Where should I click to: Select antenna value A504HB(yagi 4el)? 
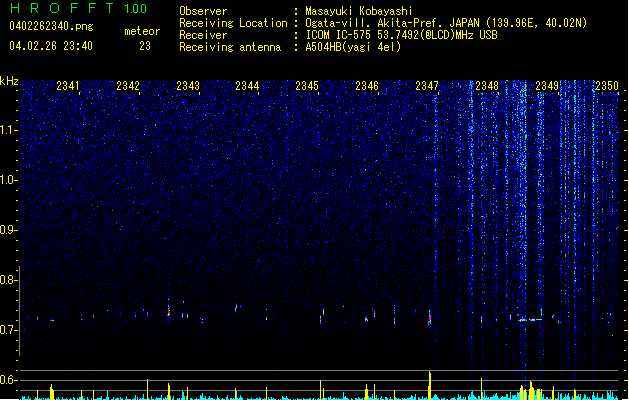click(x=353, y=47)
